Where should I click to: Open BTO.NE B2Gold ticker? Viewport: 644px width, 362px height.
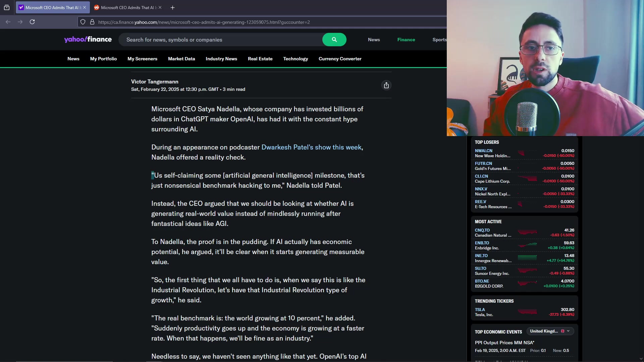pyautogui.click(x=482, y=281)
